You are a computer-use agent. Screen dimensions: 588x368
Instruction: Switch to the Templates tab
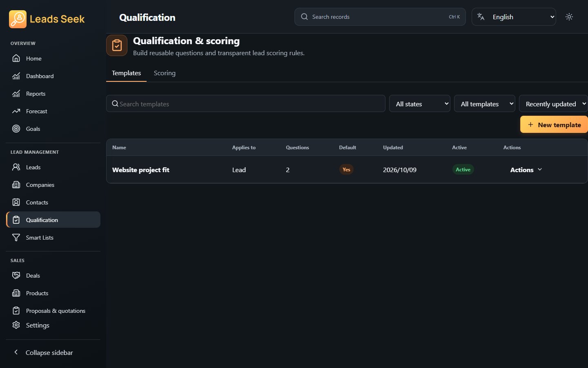coord(127,73)
